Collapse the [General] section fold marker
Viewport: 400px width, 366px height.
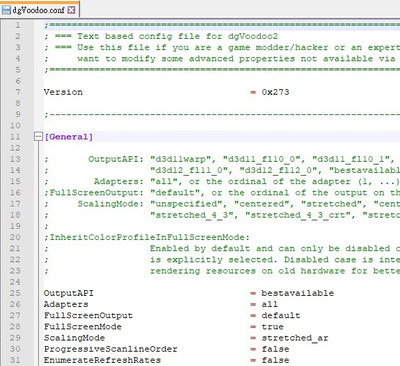pos(38,137)
